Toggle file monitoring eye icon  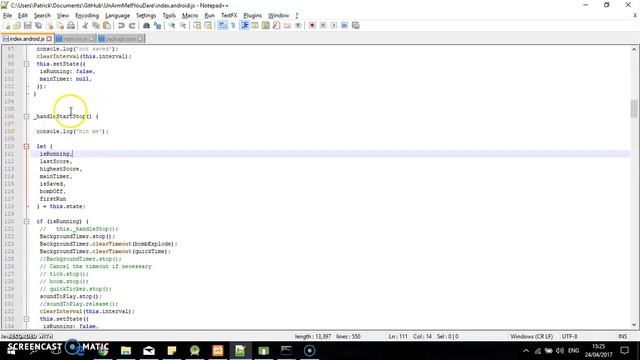coord(298,26)
